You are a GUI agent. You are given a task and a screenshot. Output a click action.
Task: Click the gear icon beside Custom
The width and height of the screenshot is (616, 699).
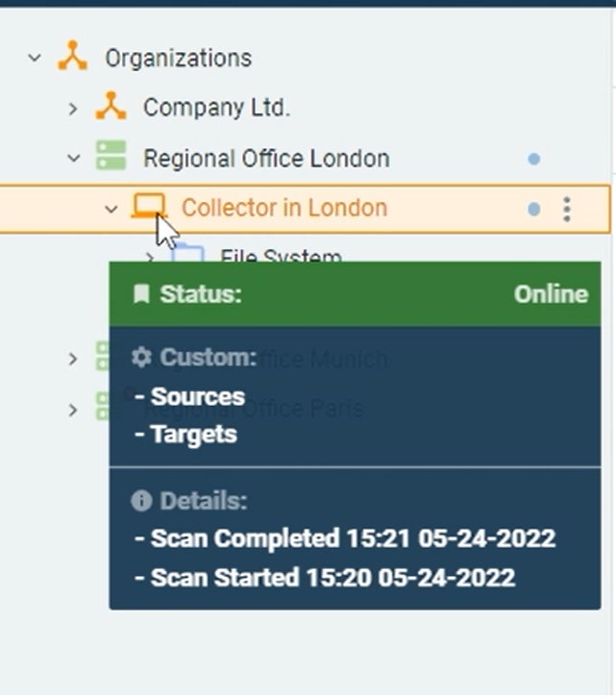141,358
